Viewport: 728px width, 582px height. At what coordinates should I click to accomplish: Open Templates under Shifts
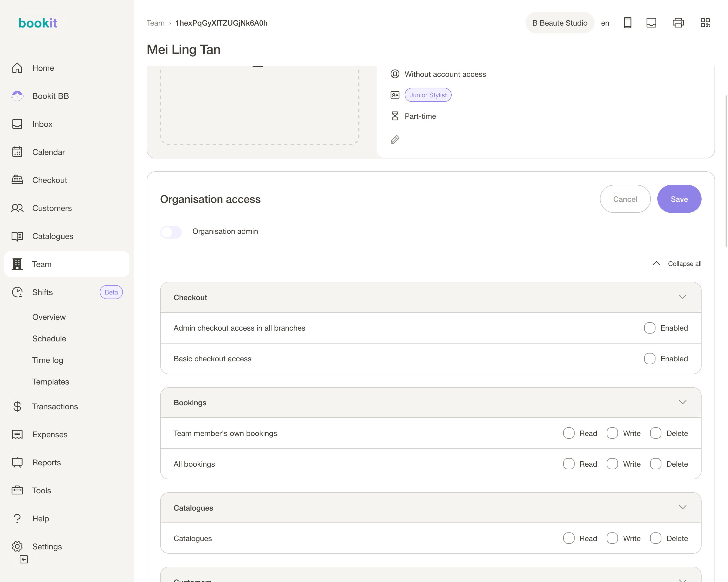pos(51,382)
